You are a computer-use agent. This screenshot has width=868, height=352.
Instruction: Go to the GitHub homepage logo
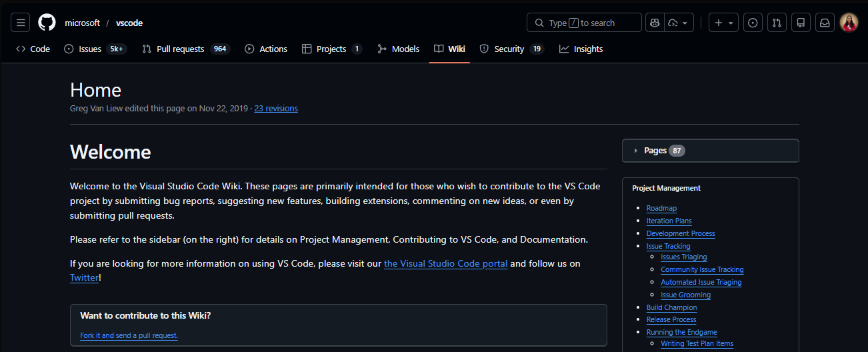(x=47, y=23)
